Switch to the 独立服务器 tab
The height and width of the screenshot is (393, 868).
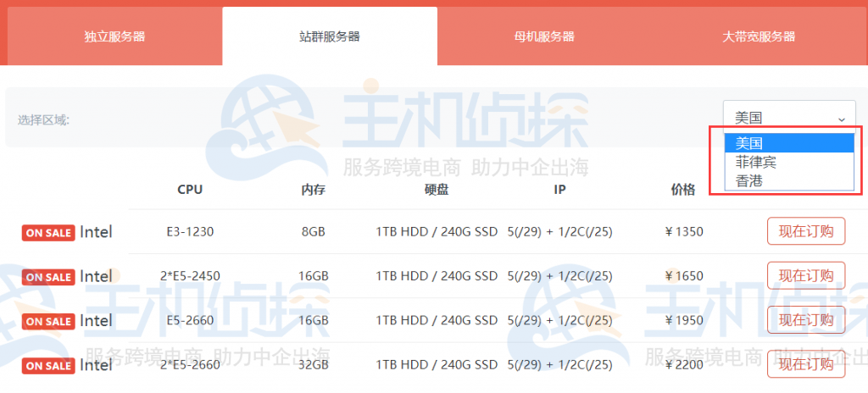[114, 36]
